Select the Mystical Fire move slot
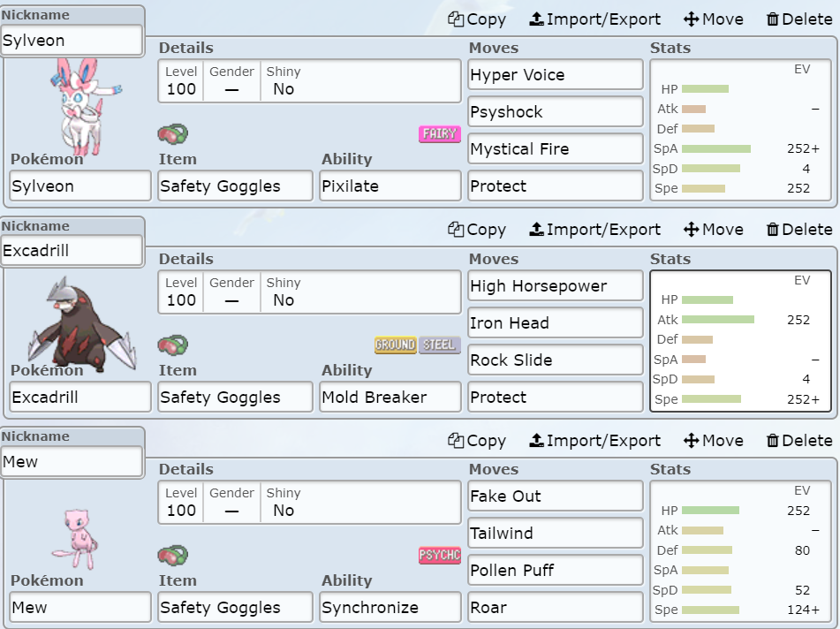The image size is (840, 629). [x=556, y=148]
